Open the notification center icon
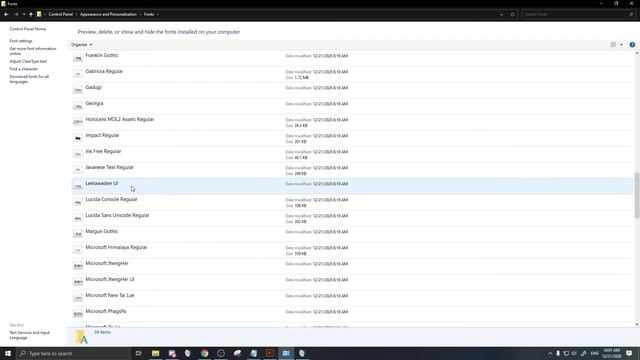This screenshot has height=360, width=640. click(629, 353)
